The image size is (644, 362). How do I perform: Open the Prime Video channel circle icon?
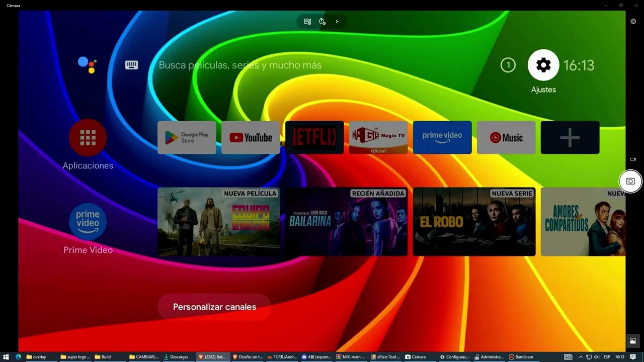click(x=88, y=221)
